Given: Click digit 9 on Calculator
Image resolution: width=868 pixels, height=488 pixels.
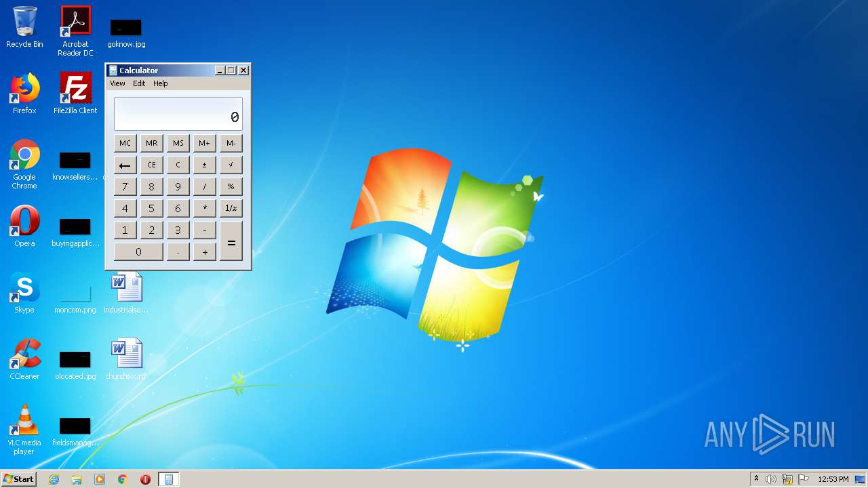Looking at the screenshot, I should (x=178, y=186).
